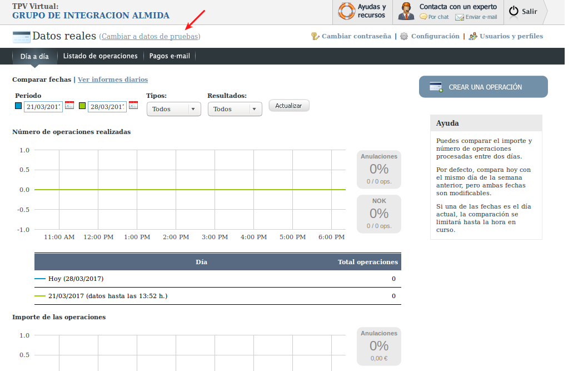Click the CREAR UNA OPERACIÓN button

(x=483, y=87)
